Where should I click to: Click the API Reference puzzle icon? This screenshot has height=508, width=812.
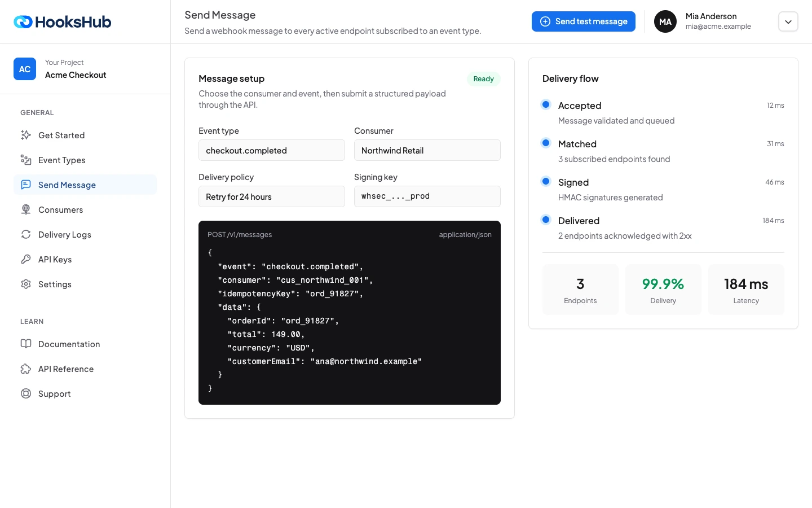[26, 369]
